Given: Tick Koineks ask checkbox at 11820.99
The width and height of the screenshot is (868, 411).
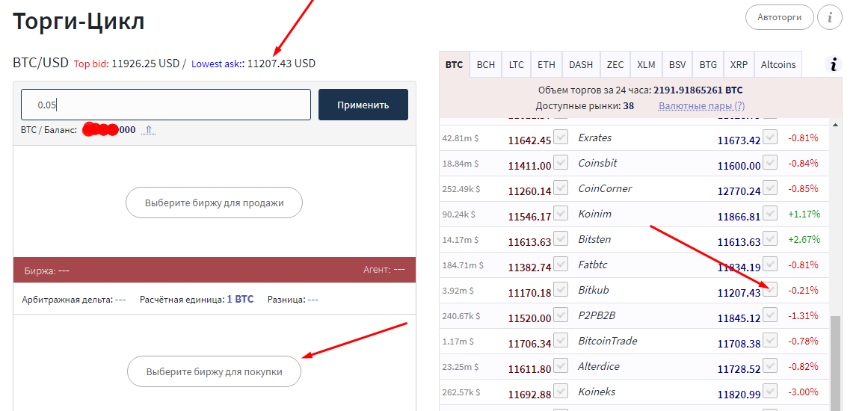Looking at the screenshot, I should pos(770,392).
